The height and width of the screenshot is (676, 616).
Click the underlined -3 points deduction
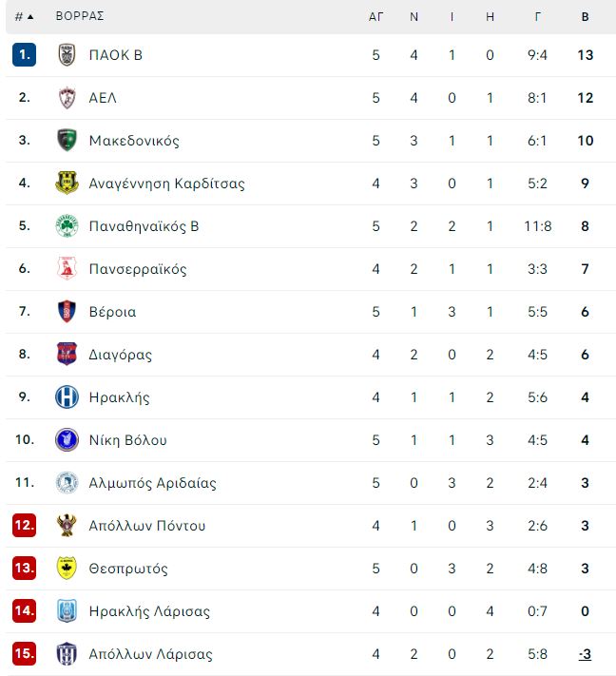585,654
